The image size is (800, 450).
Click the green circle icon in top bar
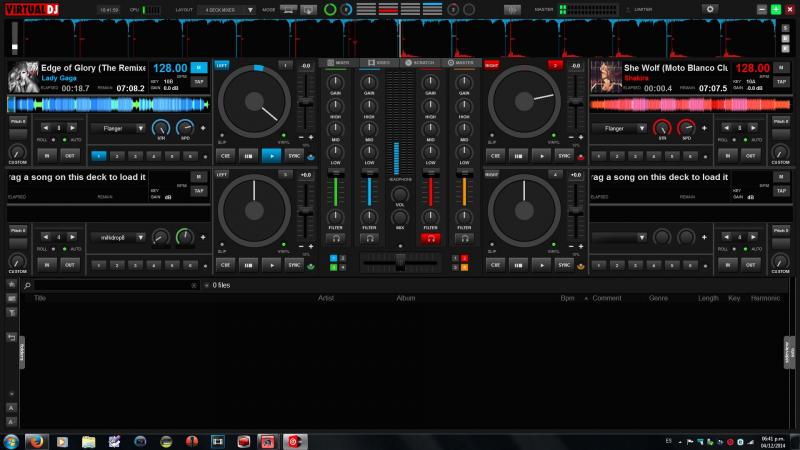point(330,9)
